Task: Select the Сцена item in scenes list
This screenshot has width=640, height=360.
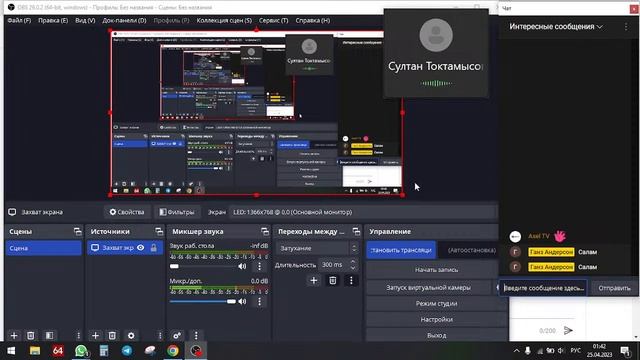Action: (44, 248)
